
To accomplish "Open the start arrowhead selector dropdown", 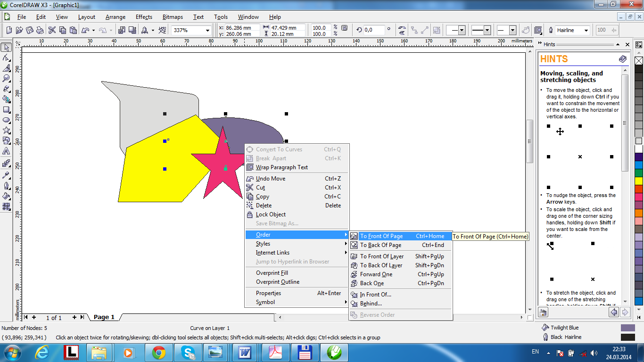I will pyautogui.click(x=462, y=30).
